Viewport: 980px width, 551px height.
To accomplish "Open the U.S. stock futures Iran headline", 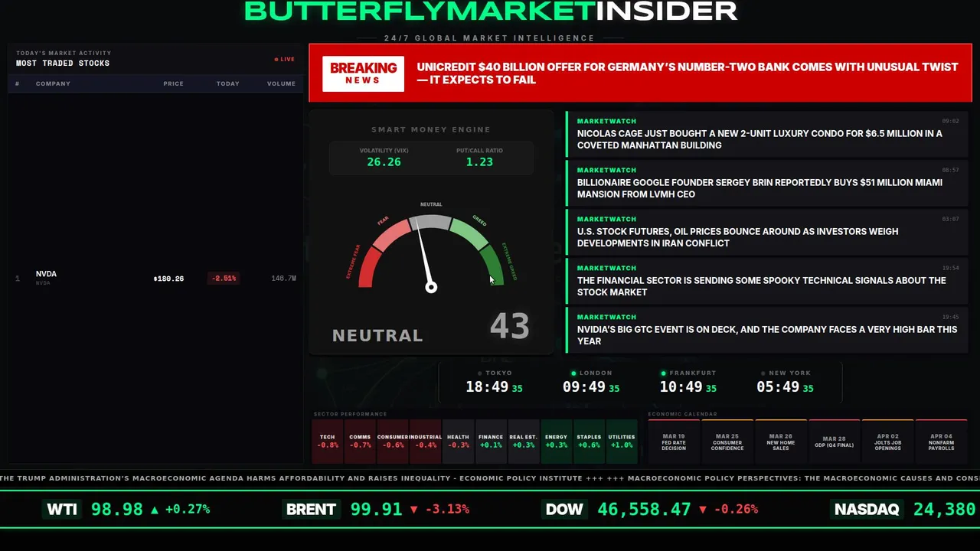I will pyautogui.click(x=768, y=231).
